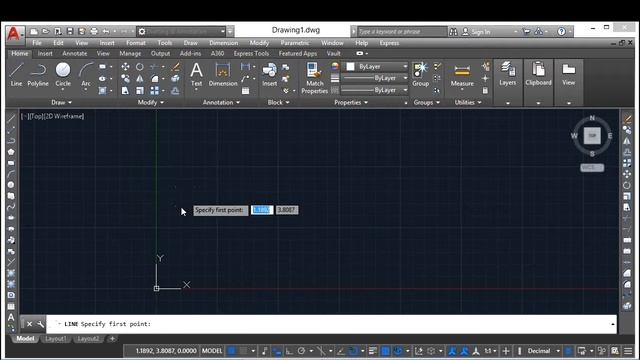This screenshot has width=640, height=360.
Task: Open the ByLayer lineweight selector
Action: coord(375,78)
